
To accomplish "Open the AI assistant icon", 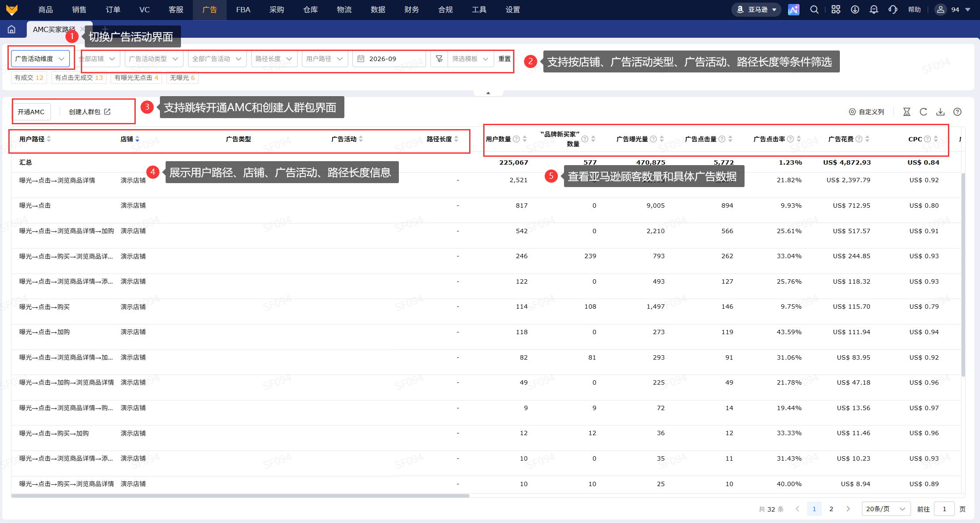I will tap(793, 10).
